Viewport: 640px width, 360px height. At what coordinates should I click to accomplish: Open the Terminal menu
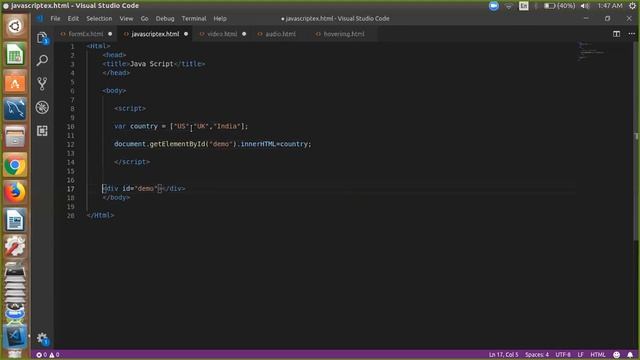coord(194,19)
